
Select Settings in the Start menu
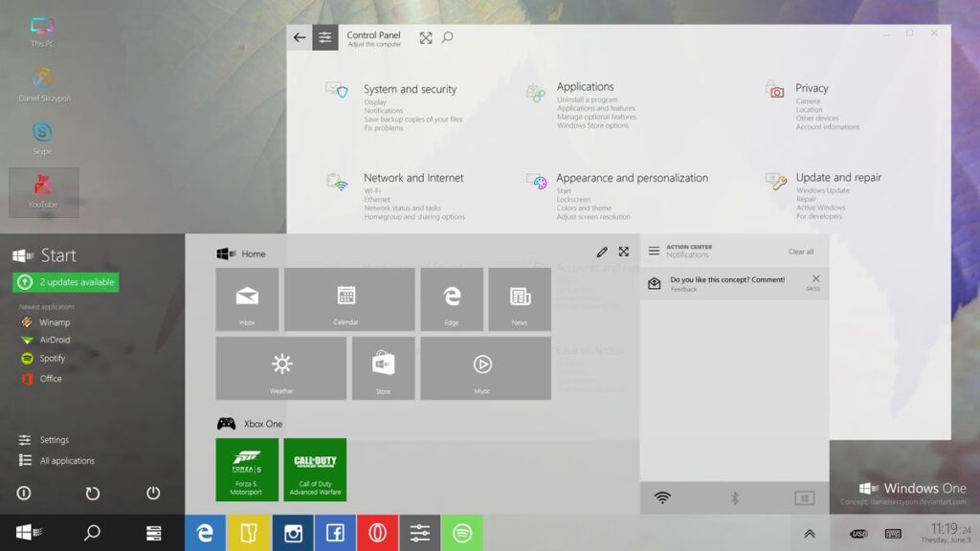54,440
